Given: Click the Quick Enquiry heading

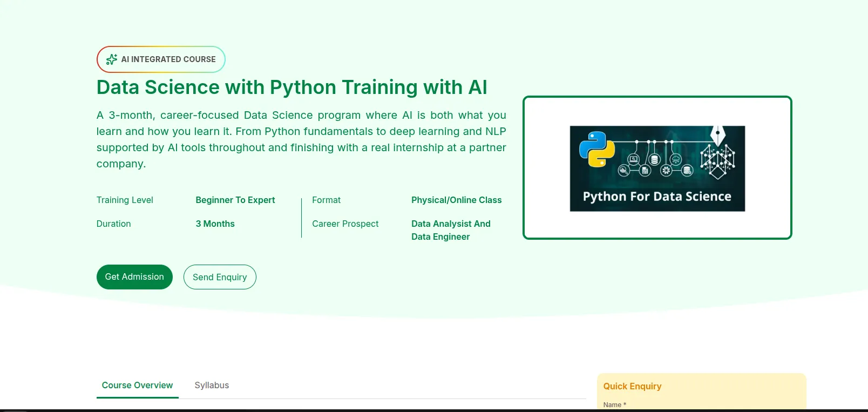Looking at the screenshot, I should point(632,386).
